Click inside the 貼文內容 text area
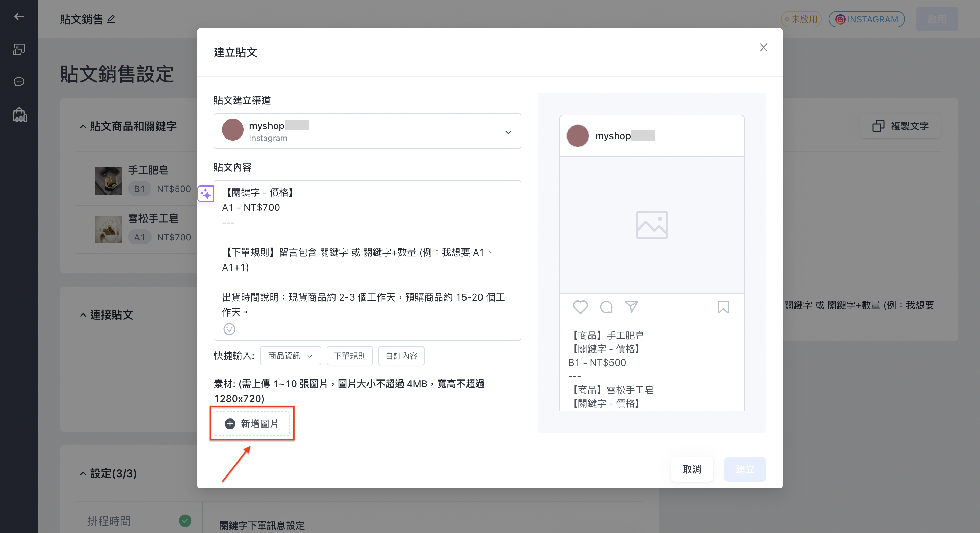This screenshot has width=980, height=533. [x=367, y=260]
